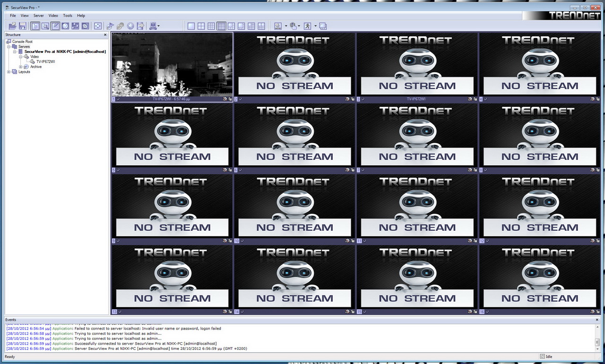This screenshot has width=605, height=364.
Task: Toggle the Structure panel toolbar button
Action: tap(35, 26)
